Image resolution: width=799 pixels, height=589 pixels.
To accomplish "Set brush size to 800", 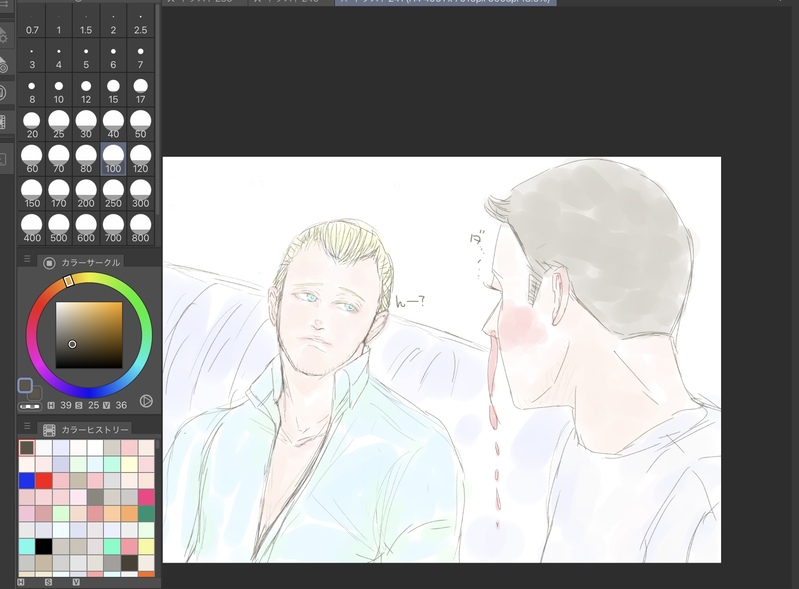I will tap(140, 229).
